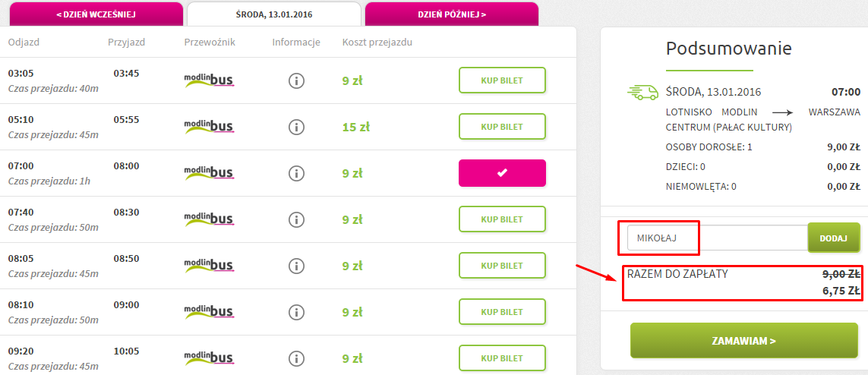Buy the 15 zł ticket at 05:10
The height and width of the screenshot is (375, 868).
click(x=502, y=127)
